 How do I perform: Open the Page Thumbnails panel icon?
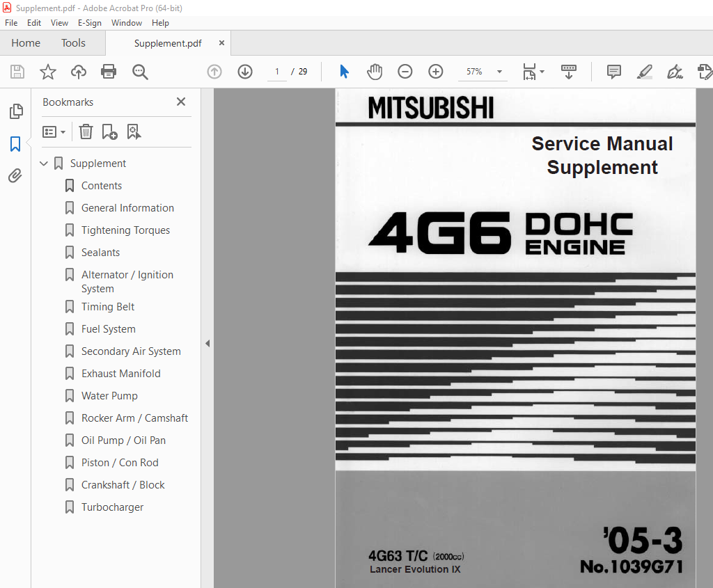point(16,111)
